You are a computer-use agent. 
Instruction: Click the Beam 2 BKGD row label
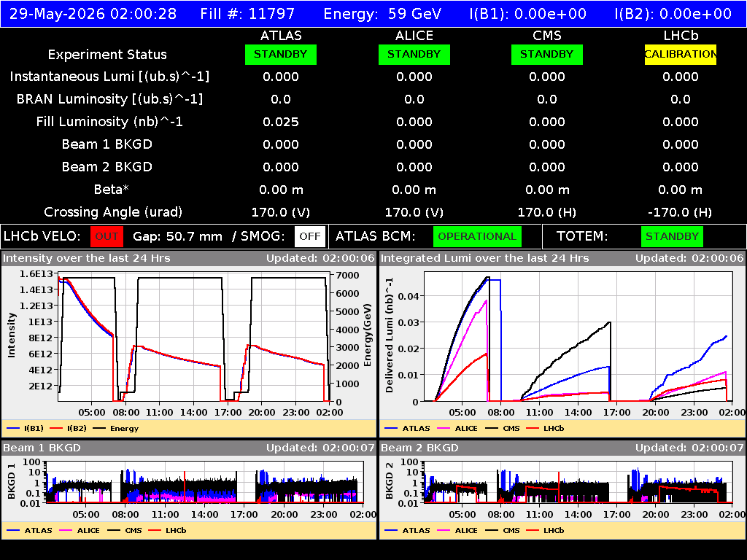click(107, 167)
